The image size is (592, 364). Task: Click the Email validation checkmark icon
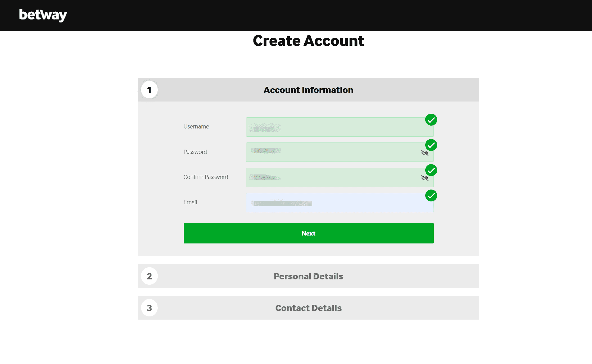431,196
